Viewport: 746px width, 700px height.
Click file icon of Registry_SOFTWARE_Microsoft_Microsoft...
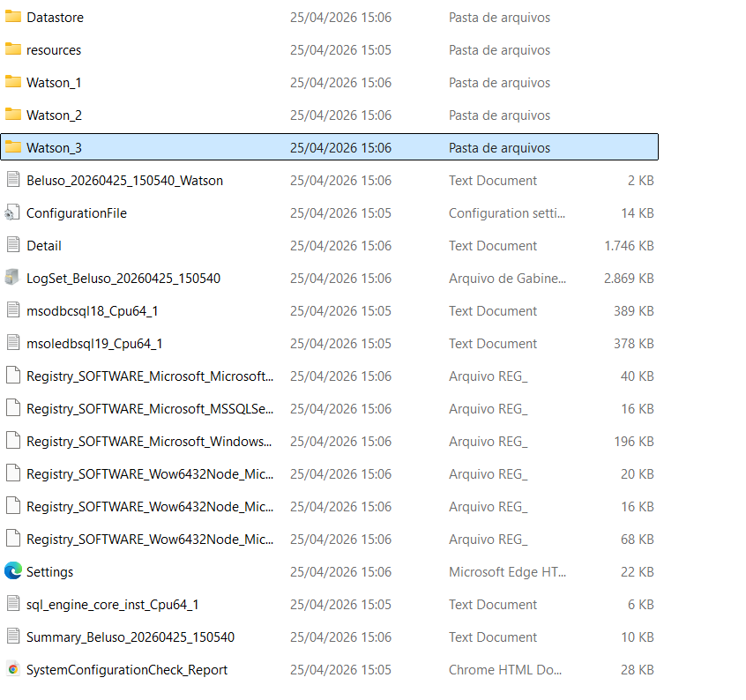pos(13,376)
